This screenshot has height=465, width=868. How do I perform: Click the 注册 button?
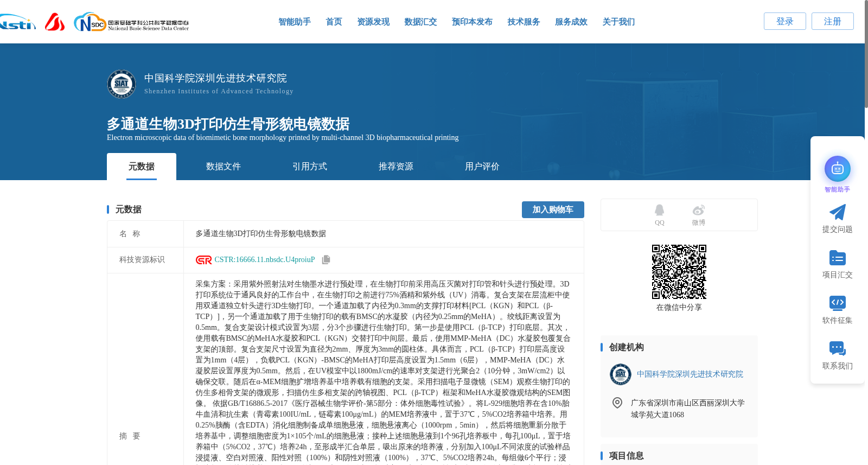(x=833, y=21)
